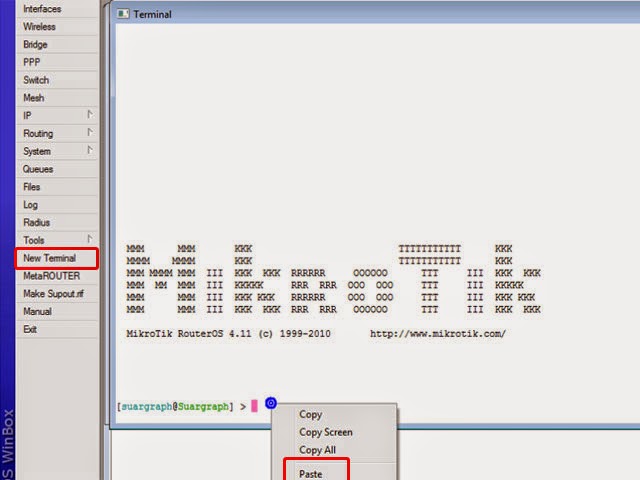Select Bridge in the sidebar

pos(57,44)
